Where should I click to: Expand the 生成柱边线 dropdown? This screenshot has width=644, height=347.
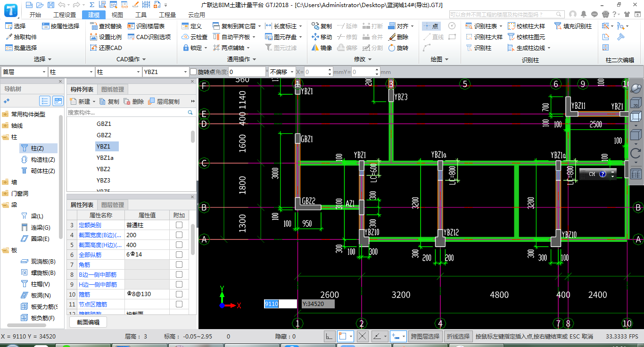(x=549, y=48)
